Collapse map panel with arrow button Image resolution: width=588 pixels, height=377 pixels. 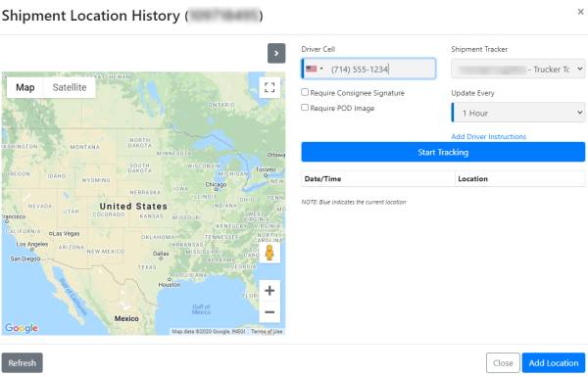point(276,53)
